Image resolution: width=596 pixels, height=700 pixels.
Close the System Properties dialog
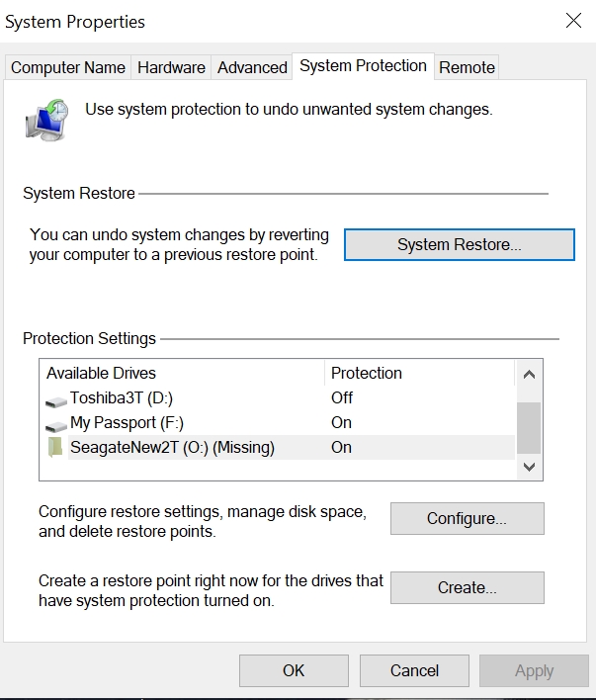click(x=573, y=21)
